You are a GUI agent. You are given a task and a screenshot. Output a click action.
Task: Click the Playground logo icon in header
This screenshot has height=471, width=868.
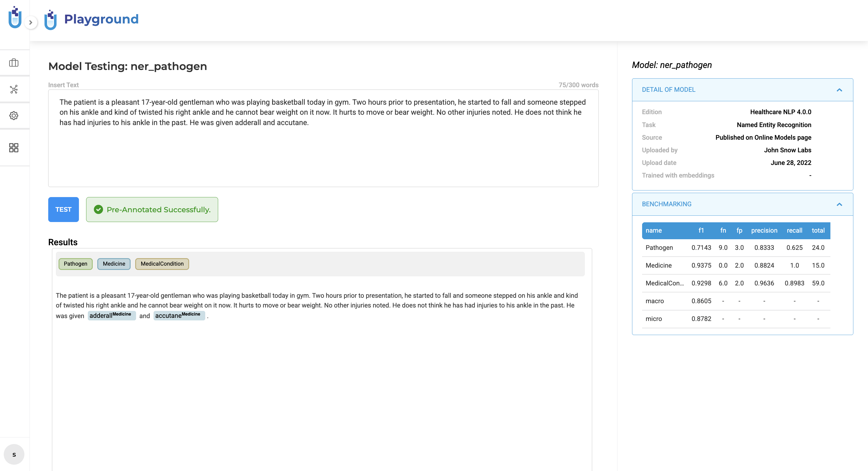point(51,20)
